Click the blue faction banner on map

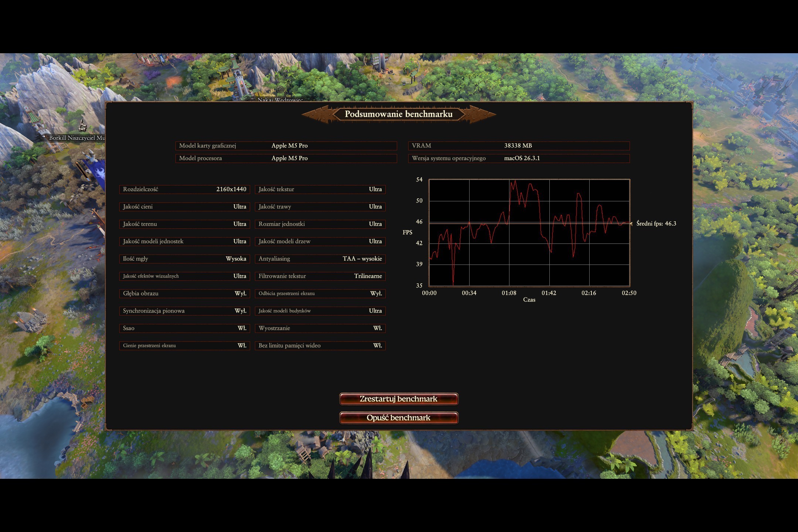tap(99, 173)
